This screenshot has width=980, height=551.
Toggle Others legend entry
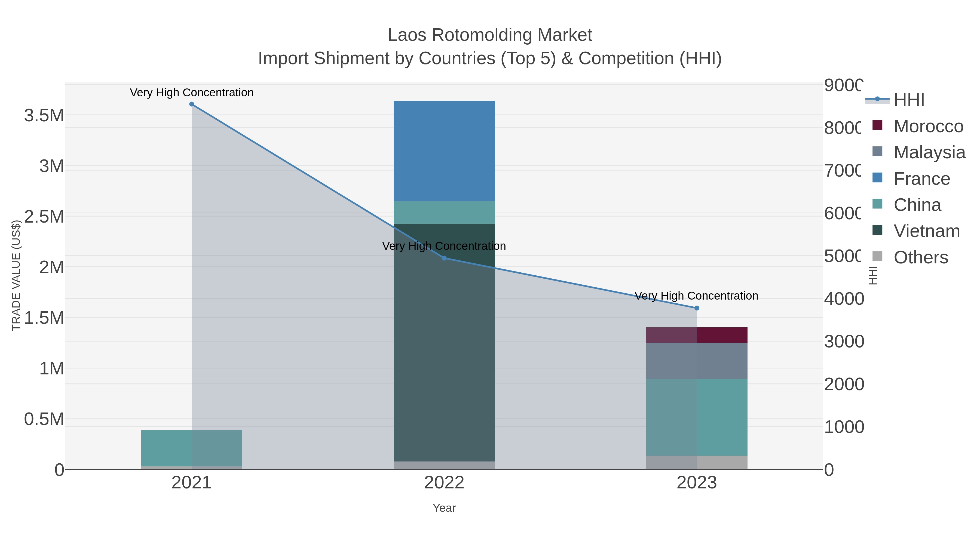910,257
